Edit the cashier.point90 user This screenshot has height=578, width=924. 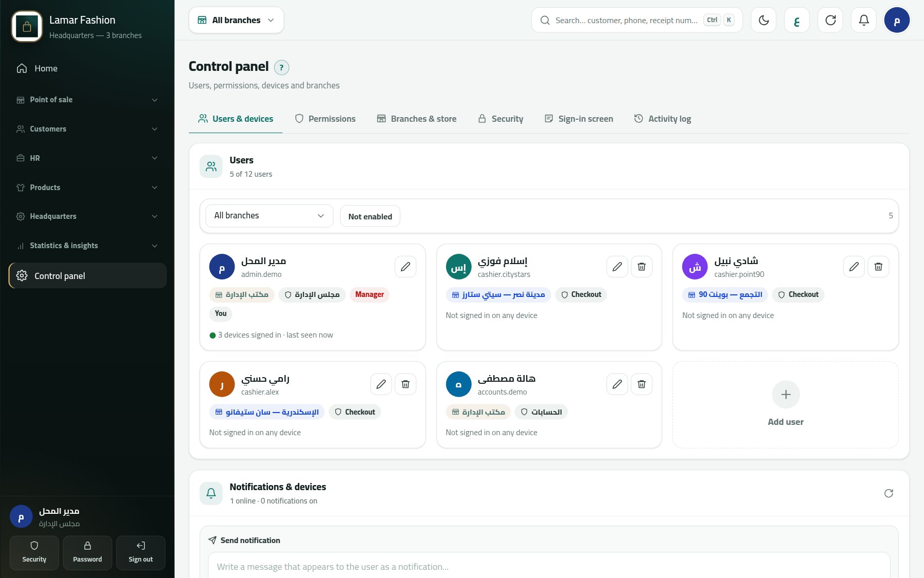(x=854, y=267)
